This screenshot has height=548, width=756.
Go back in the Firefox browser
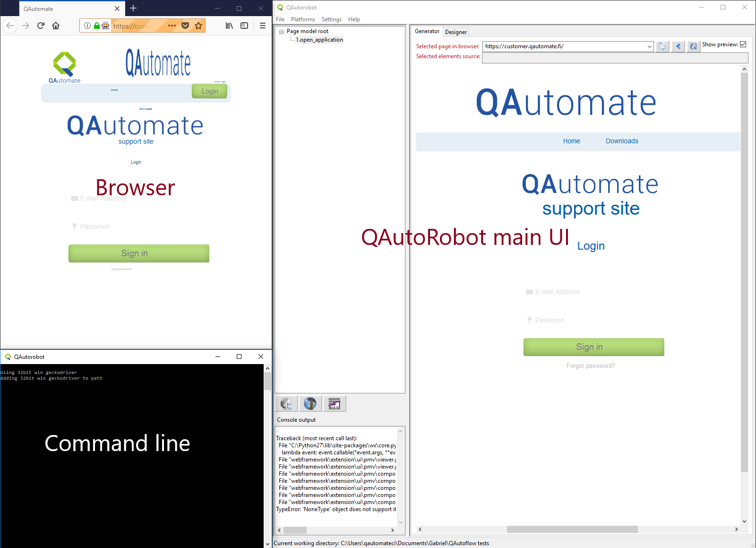[x=10, y=26]
